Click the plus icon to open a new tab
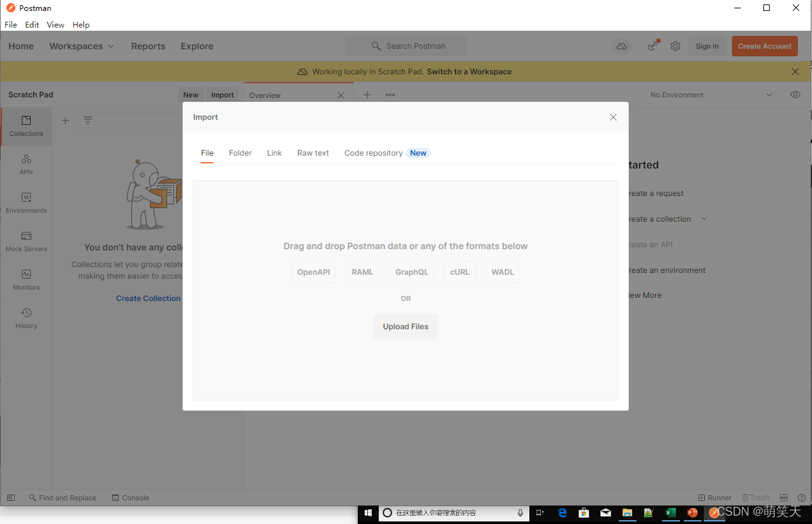Screen dimensions: 812x524 (367, 95)
